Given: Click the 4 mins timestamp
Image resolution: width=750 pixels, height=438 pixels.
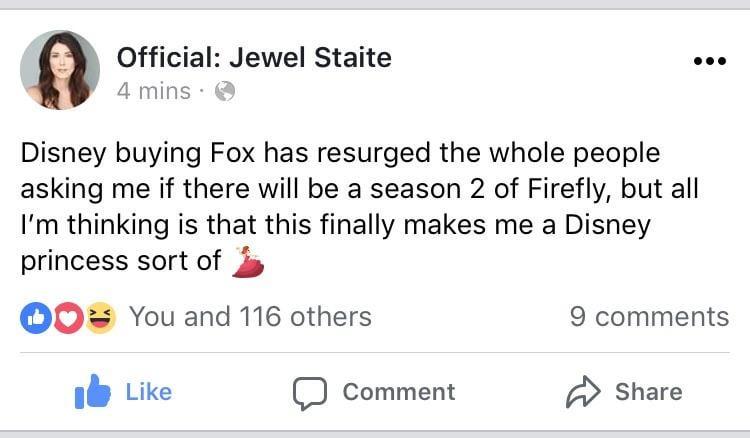Looking at the screenshot, I should (153, 91).
